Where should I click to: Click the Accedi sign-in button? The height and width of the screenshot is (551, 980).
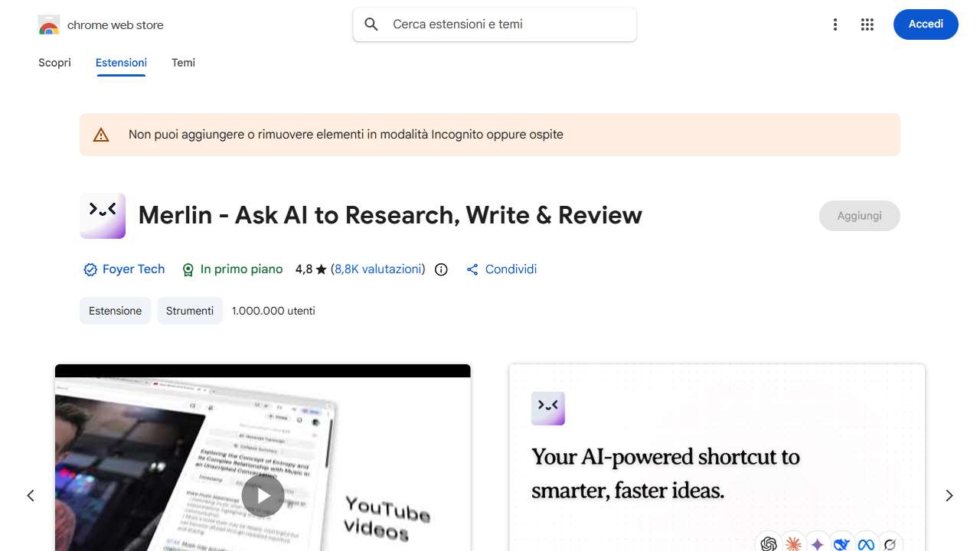coord(925,24)
